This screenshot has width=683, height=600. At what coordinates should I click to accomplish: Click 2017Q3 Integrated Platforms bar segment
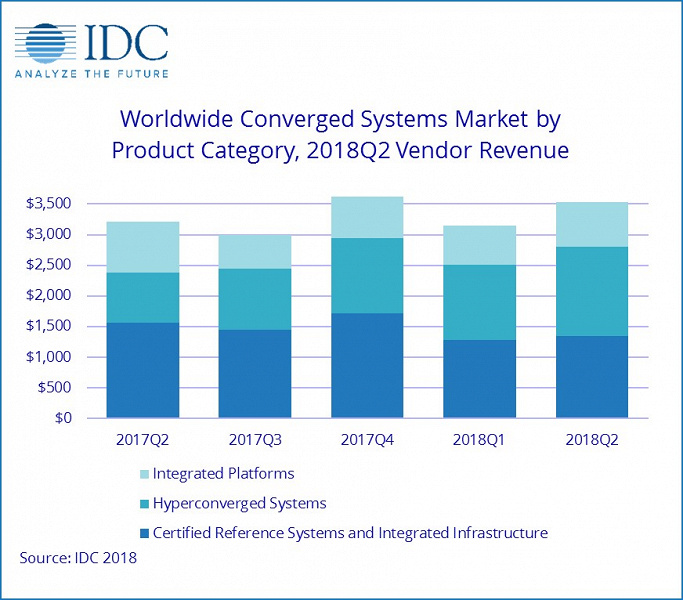pyautogui.click(x=255, y=252)
